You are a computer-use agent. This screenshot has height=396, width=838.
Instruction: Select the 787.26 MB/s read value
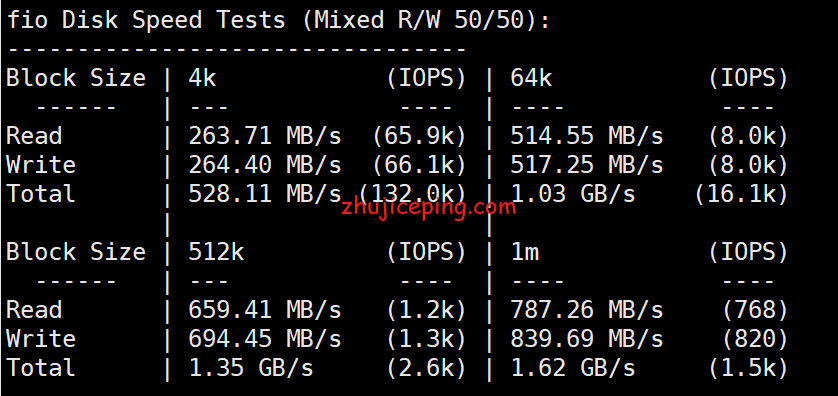587,310
